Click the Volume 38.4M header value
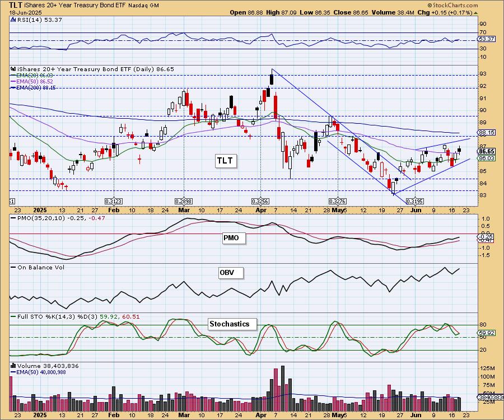 click(x=393, y=12)
